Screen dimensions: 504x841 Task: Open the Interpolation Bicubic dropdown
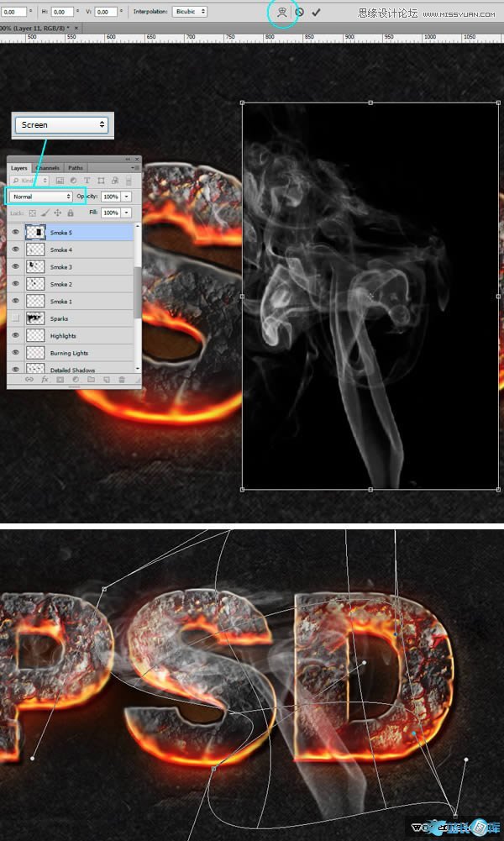pos(189,12)
